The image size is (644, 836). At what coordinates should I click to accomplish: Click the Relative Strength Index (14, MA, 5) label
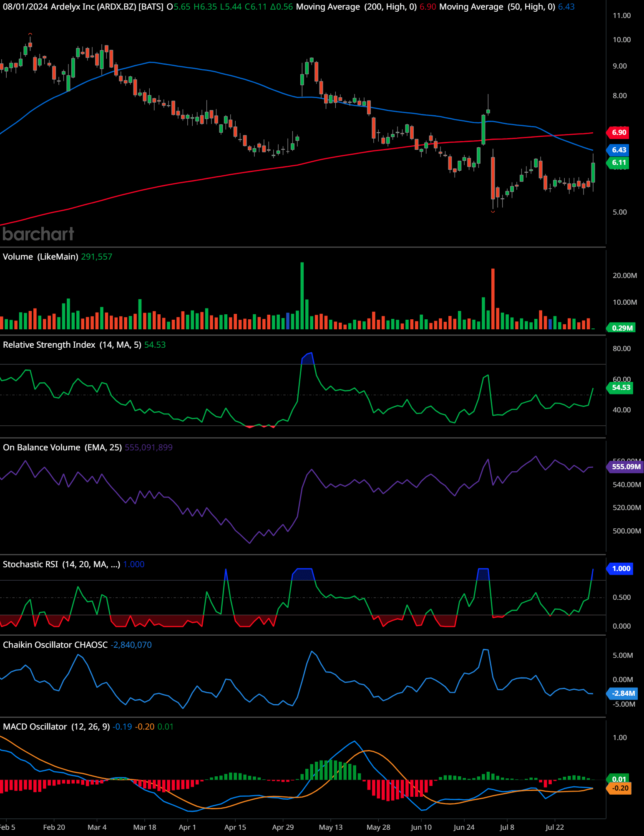pyautogui.click(x=72, y=345)
